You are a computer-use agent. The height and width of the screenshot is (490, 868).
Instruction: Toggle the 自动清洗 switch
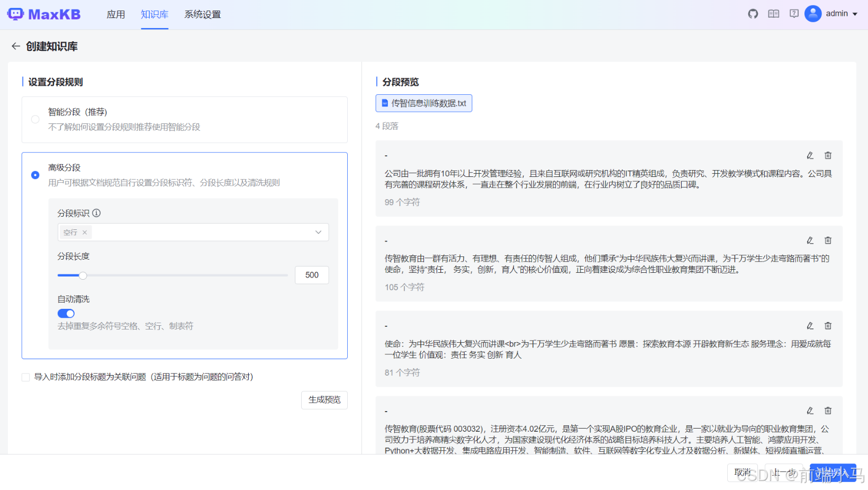click(66, 314)
